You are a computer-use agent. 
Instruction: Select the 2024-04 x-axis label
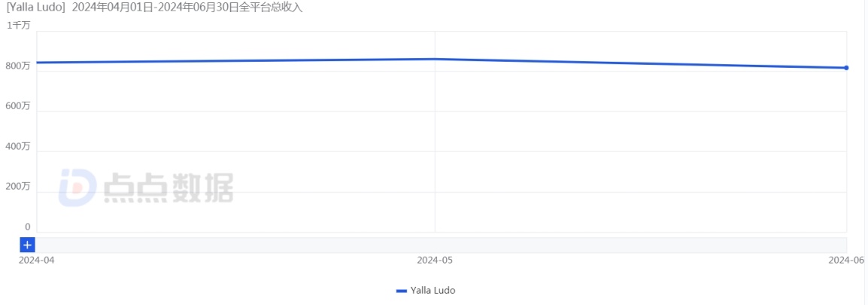[x=36, y=260]
